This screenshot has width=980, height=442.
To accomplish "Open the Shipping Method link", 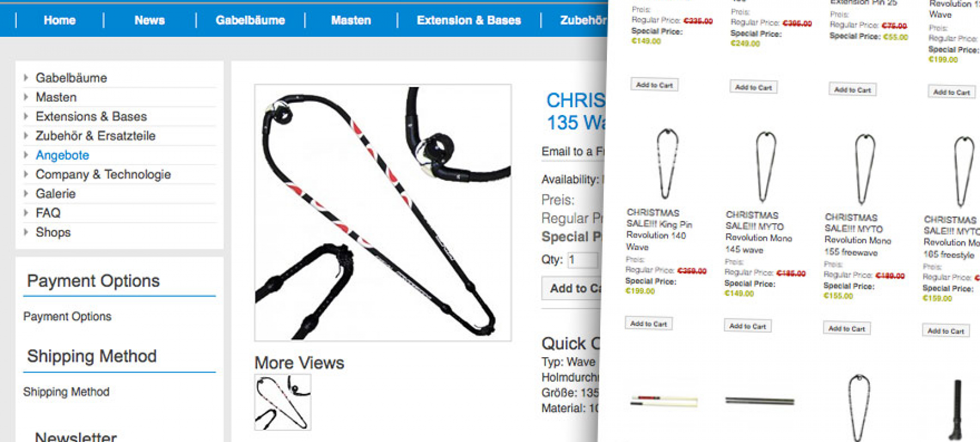I will pyautogui.click(x=66, y=391).
